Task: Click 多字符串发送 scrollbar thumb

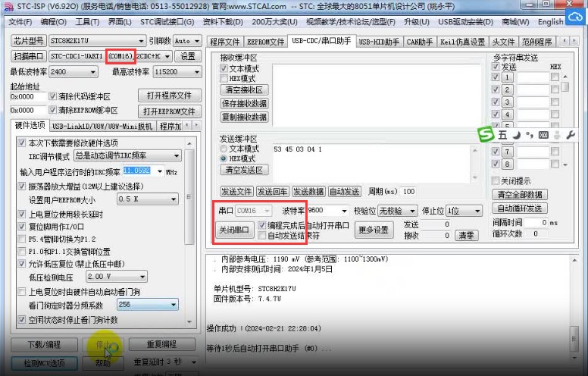Action: coord(565,87)
